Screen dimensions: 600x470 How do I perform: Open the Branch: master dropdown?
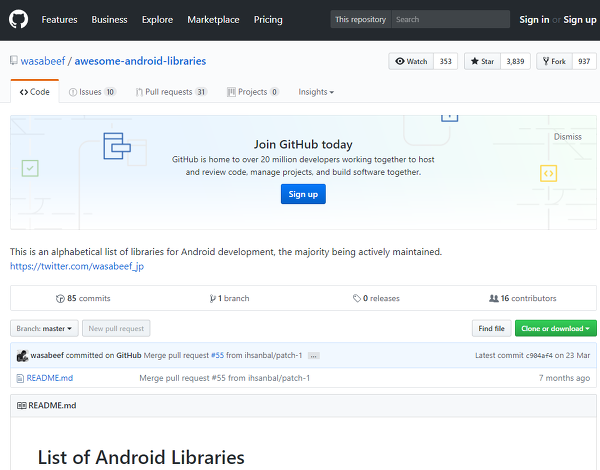[44, 328]
